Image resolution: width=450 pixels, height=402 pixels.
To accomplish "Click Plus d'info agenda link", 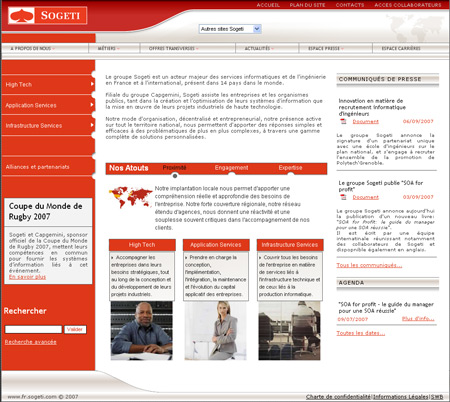I will (418, 319).
